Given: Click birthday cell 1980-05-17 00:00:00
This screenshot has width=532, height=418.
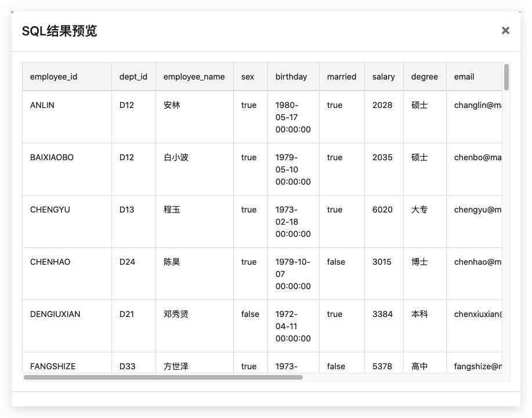Looking at the screenshot, I should (x=294, y=117).
